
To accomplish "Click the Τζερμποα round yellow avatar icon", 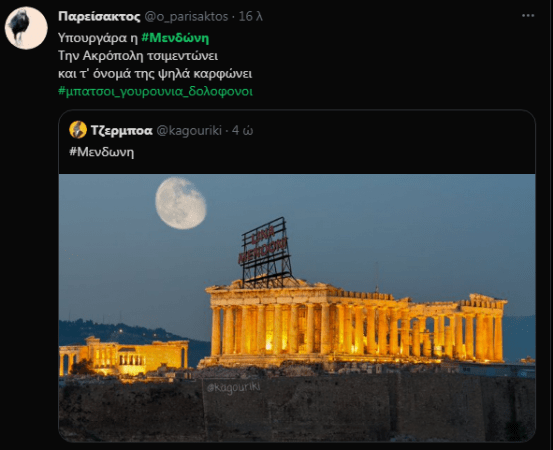I will (78, 130).
